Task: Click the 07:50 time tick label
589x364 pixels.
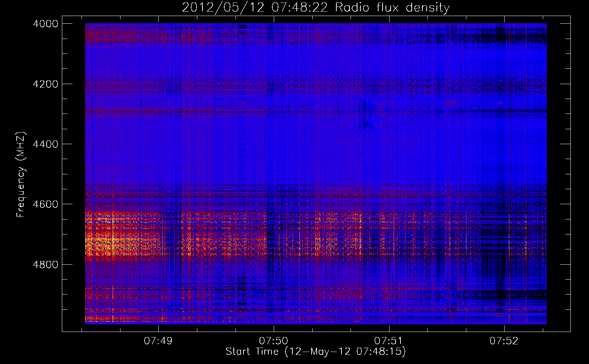Action: click(273, 341)
